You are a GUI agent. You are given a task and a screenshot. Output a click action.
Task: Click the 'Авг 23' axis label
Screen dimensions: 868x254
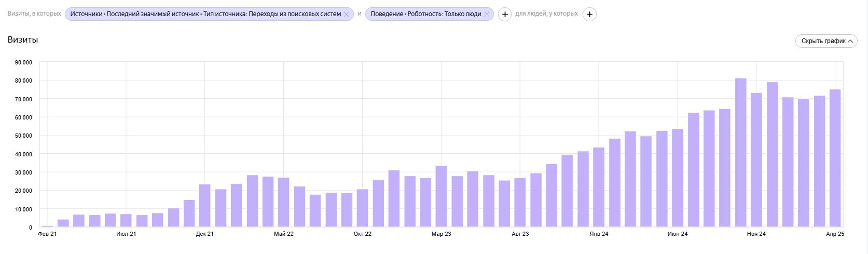[x=520, y=234]
